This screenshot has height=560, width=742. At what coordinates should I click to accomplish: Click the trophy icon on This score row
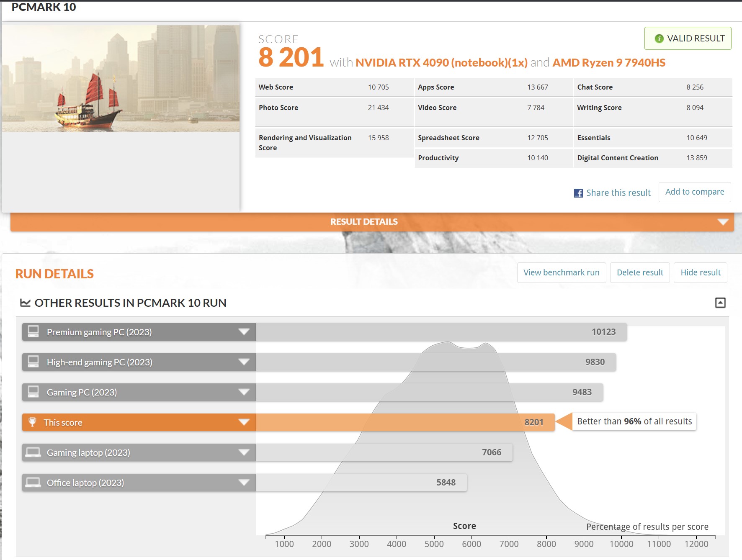(32, 422)
